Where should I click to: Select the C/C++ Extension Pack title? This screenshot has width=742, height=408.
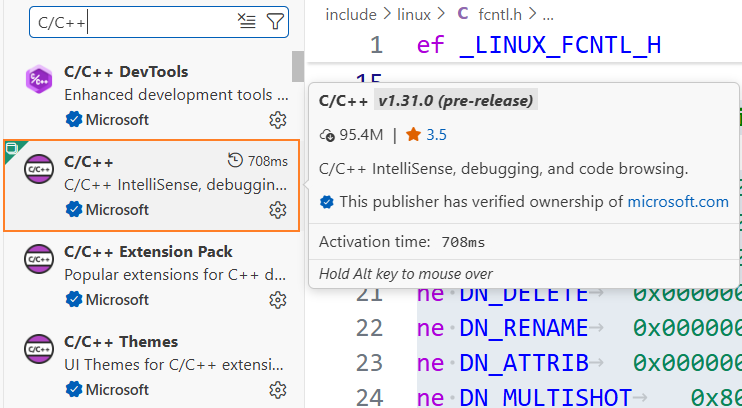(149, 252)
